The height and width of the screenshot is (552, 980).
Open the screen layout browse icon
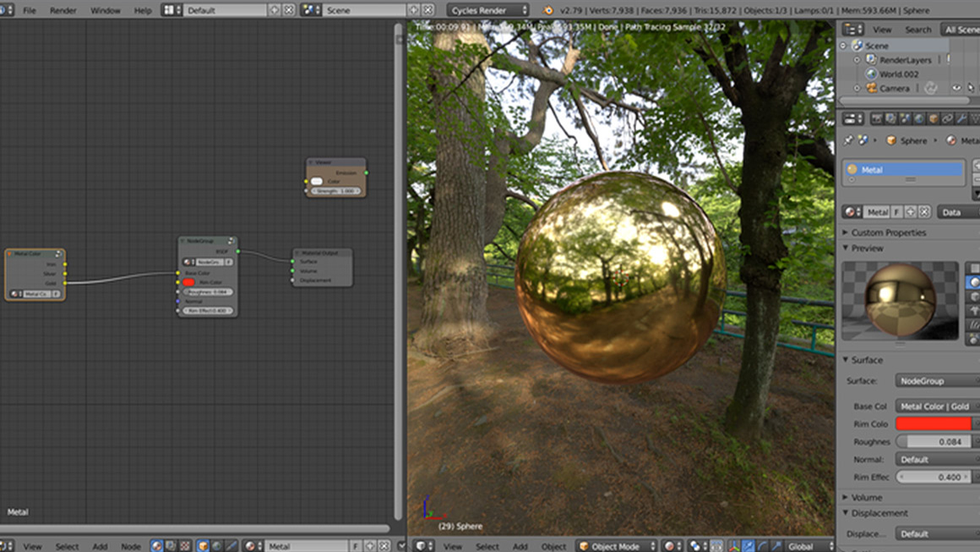171,10
